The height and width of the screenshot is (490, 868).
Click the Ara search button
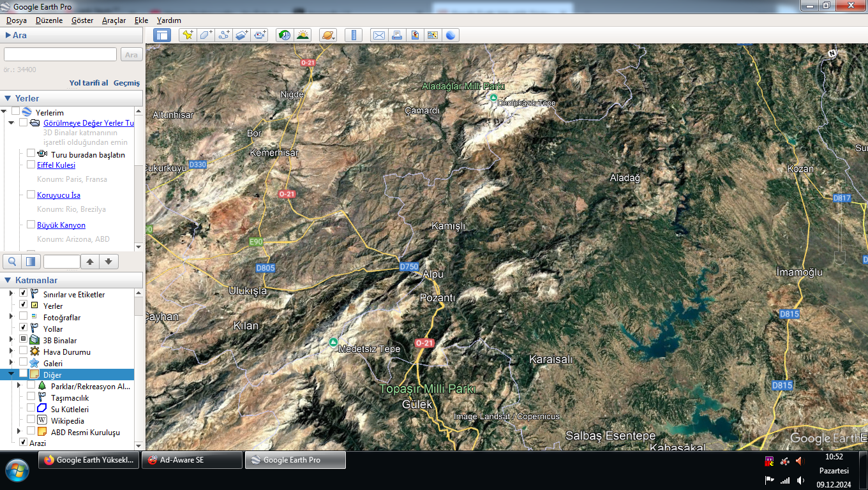click(x=131, y=55)
